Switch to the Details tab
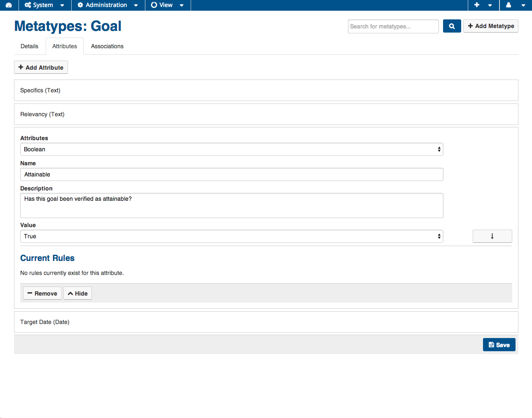The height and width of the screenshot is (418, 532). click(x=29, y=46)
